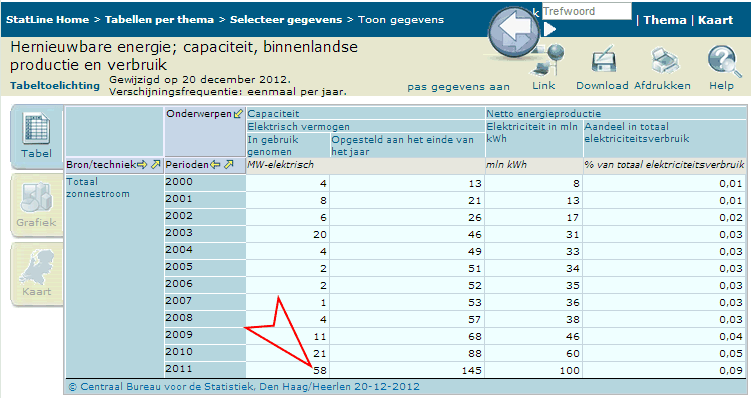This screenshot has height=398, width=751.
Task: Click the pas gegevens aan link
Action: pyautogui.click(x=458, y=87)
